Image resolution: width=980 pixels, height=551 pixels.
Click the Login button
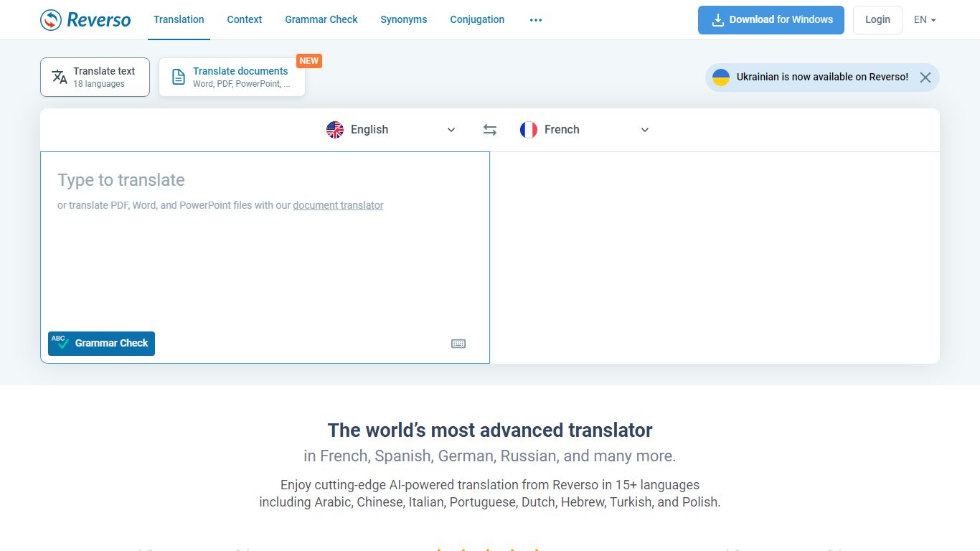tap(877, 20)
